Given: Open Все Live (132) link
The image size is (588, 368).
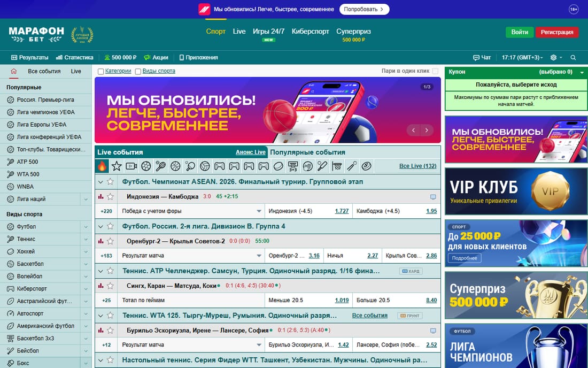Looking at the screenshot, I should 418,166.
